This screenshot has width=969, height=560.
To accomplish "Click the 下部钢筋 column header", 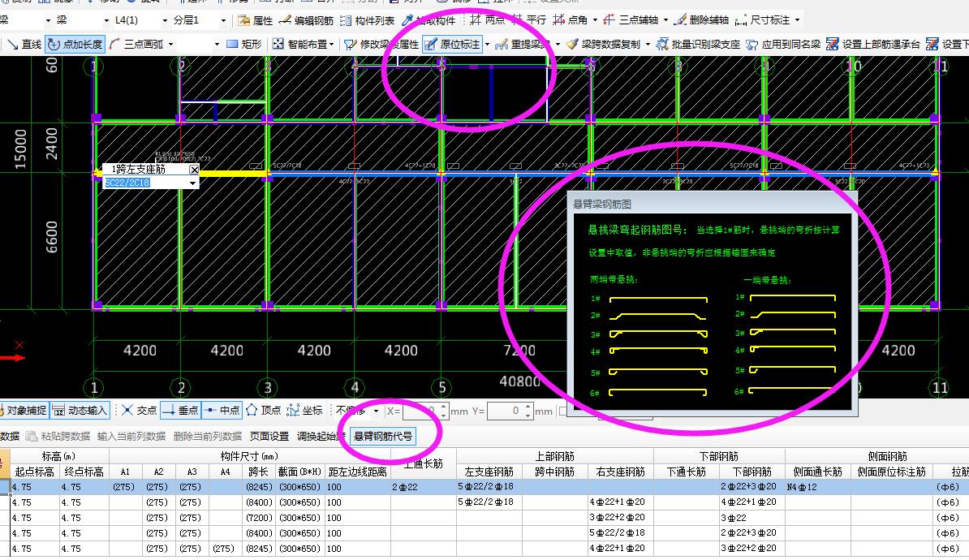I will tap(752, 472).
